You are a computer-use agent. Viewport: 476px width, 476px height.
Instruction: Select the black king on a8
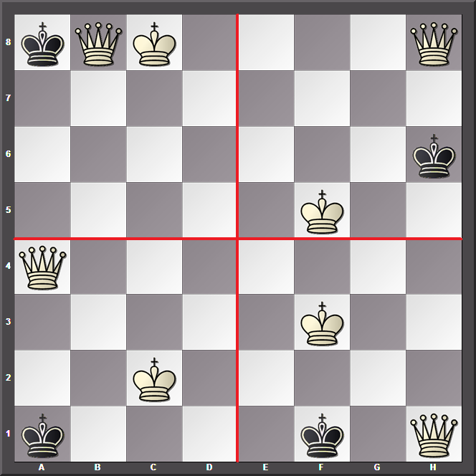(x=42, y=43)
